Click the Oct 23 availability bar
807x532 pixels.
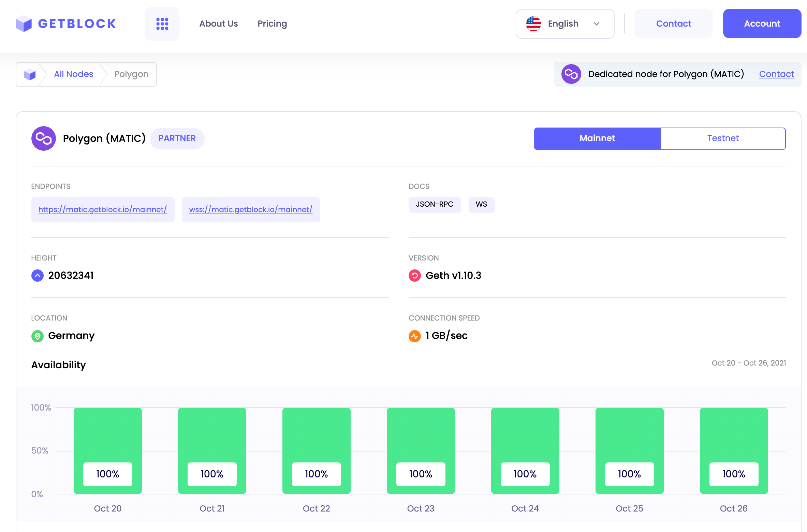pos(421,451)
